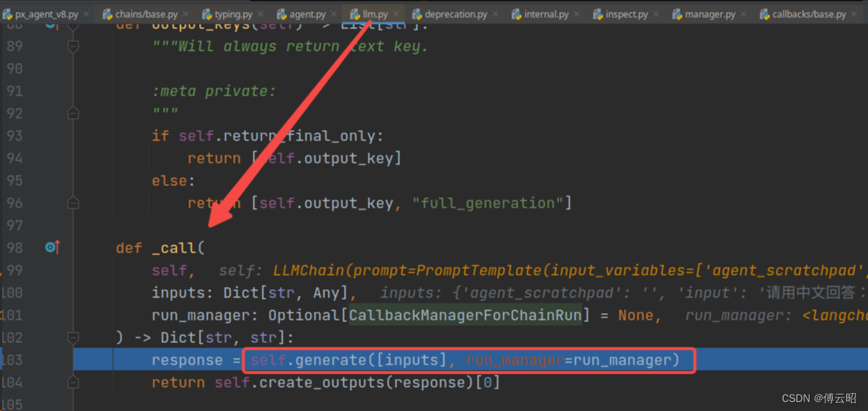Go to the agent.py tab
This screenshot has height=411, width=868.
tap(307, 14)
